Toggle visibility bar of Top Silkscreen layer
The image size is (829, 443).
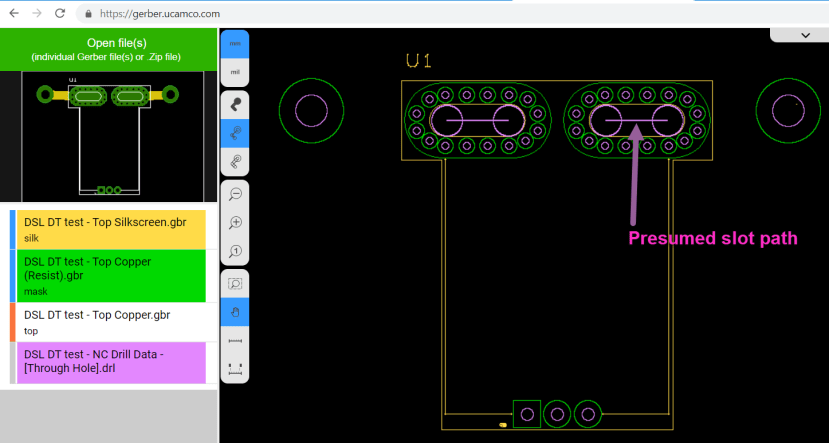point(13,229)
